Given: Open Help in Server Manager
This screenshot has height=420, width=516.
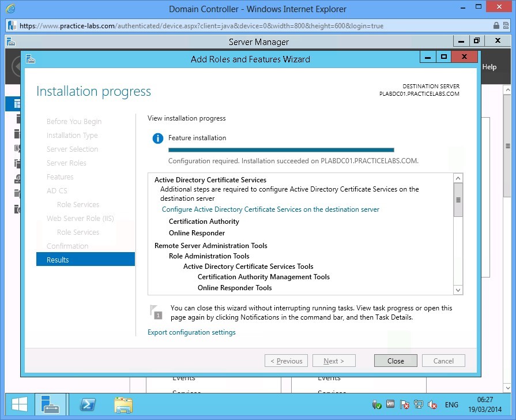Looking at the screenshot, I should click(488, 66).
